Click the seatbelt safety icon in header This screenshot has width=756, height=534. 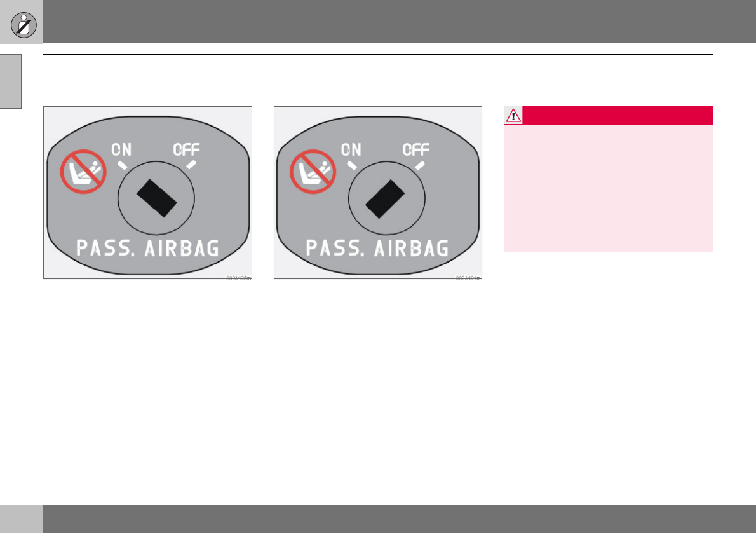24,25
